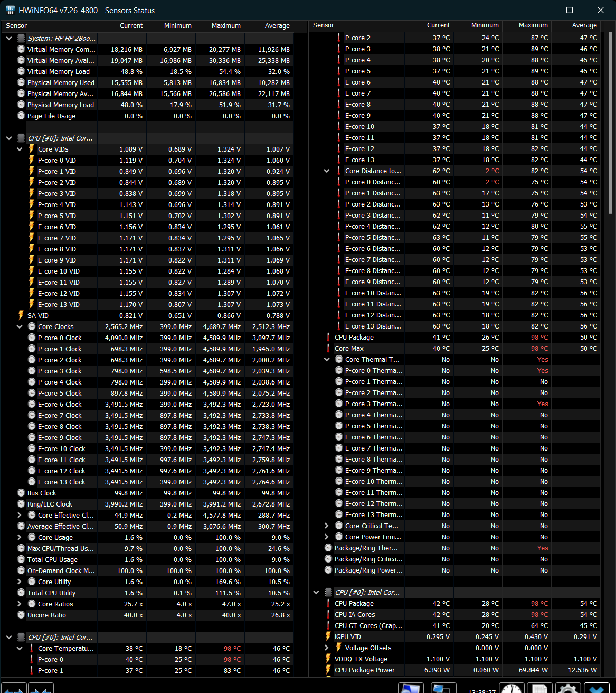Viewport: 616px width, 693px height.
Task: Click the chip icon beside System: HP HP ZBoo...
Action: 21,38
